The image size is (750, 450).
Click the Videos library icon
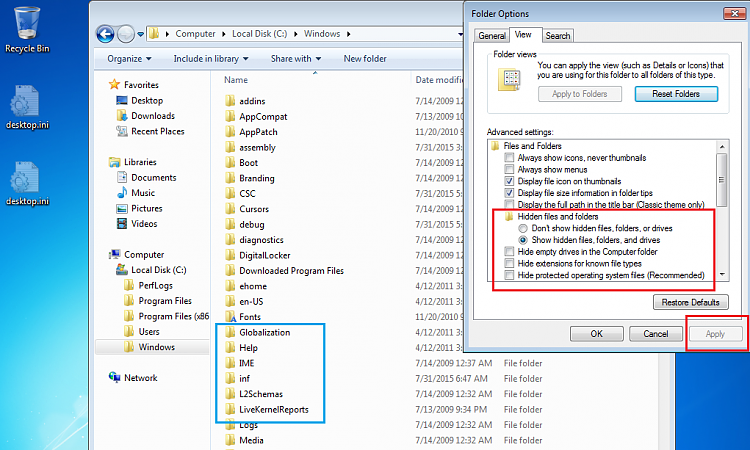click(x=122, y=224)
